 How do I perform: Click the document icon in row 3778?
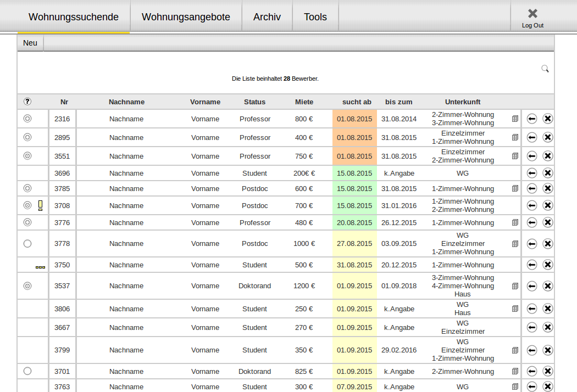515,244
